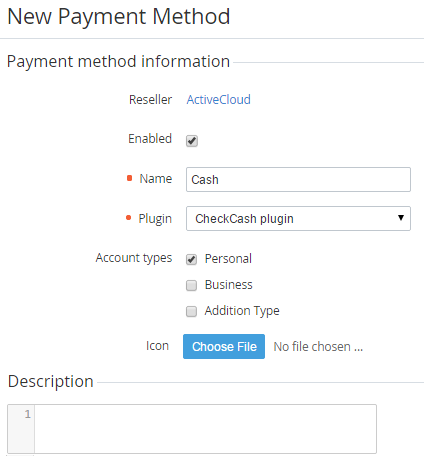Click line number 1 in the editor gutter
Viewport: 424px width, 458px height.
pyautogui.click(x=27, y=414)
